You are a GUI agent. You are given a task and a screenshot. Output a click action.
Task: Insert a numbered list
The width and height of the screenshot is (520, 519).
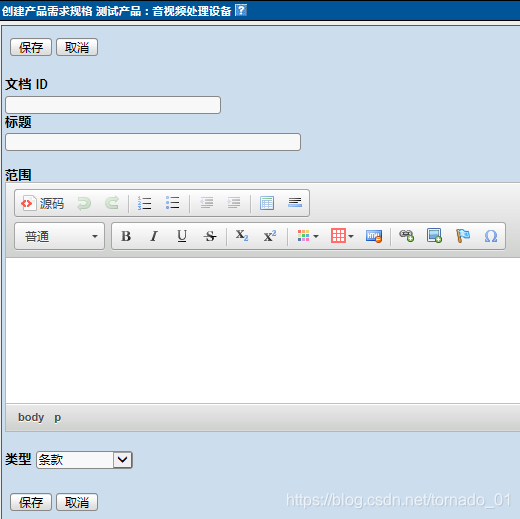tap(145, 203)
